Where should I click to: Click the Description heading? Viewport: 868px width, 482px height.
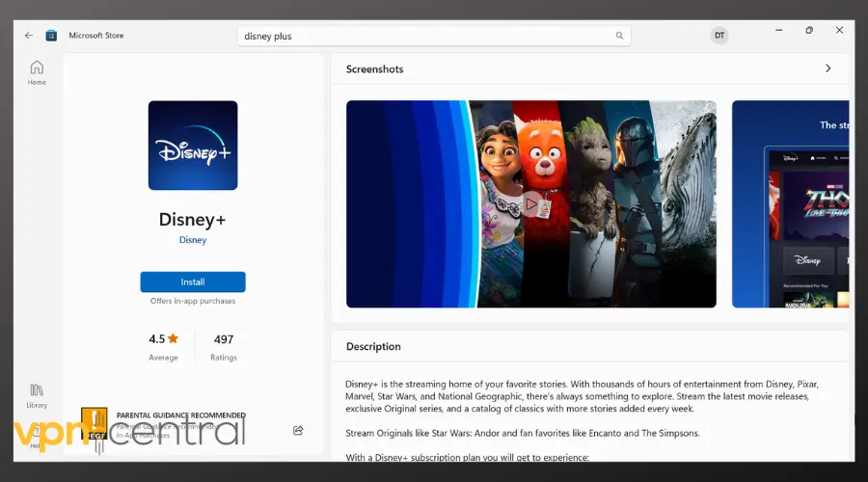tap(373, 346)
